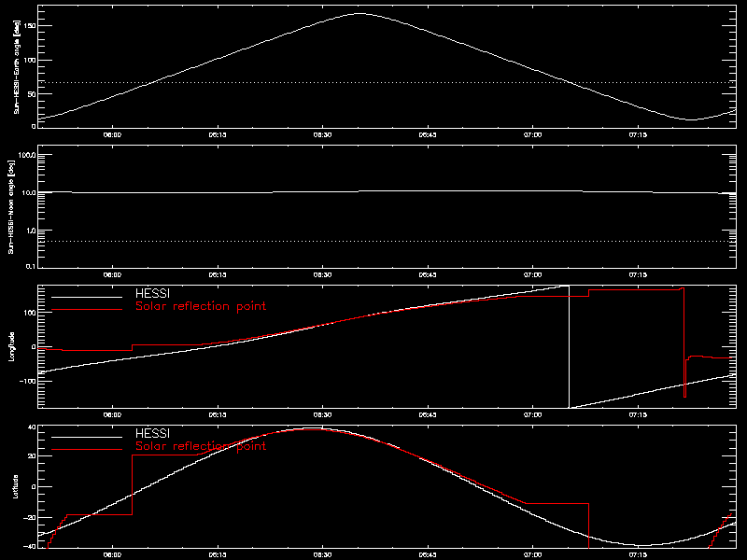This screenshot has width=747, height=560.
Task: Click white HESSI legend line in Latitude plot
Action: [x=87, y=437]
